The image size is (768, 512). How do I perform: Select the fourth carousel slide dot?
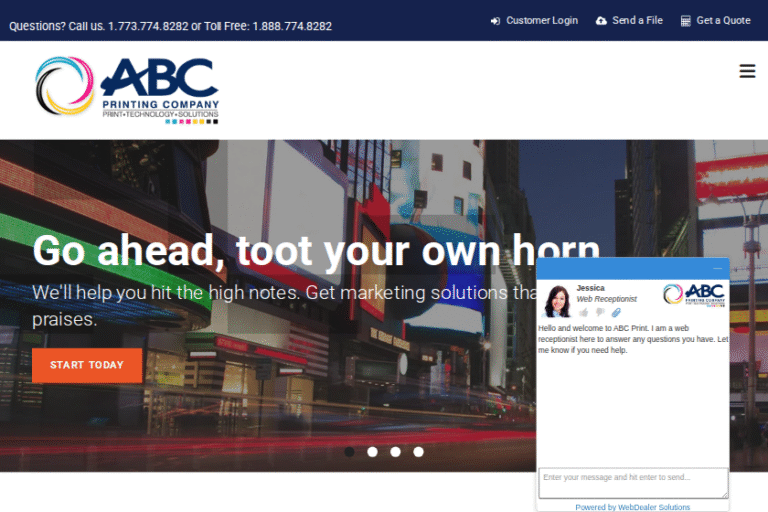coord(419,452)
